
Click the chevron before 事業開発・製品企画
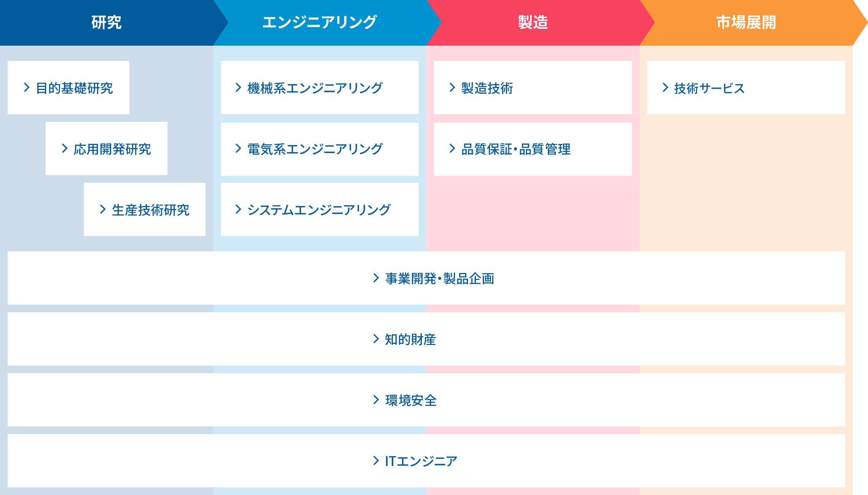click(x=376, y=278)
